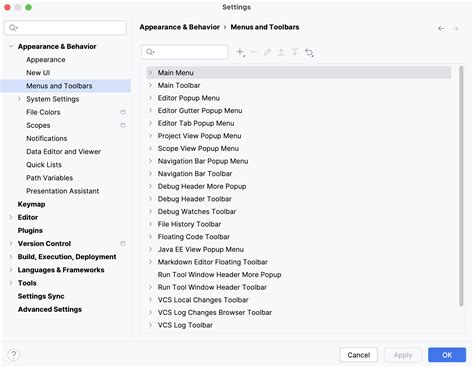Image resolution: width=474 pixels, height=368 pixels.
Task: Expand the Tools section chevron
Action: click(x=11, y=283)
